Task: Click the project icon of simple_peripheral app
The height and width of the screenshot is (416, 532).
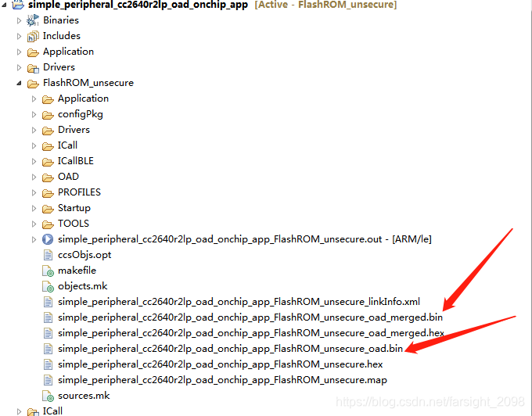Action: point(18,5)
